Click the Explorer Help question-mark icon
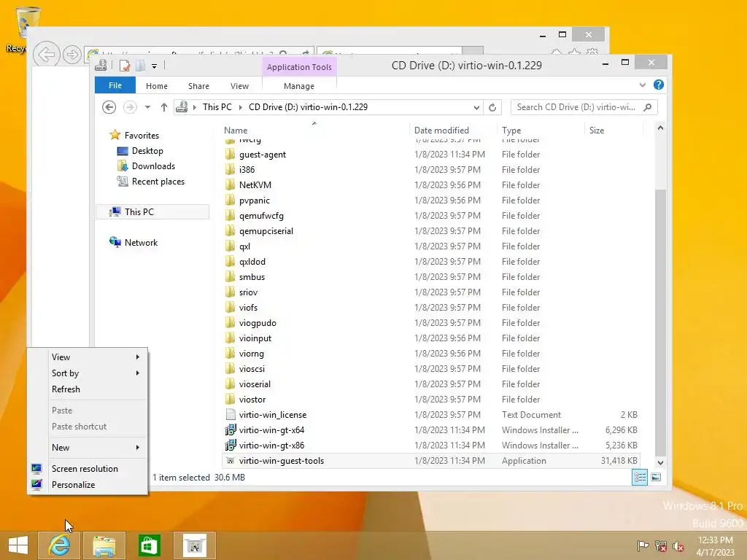The width and height of the screenshot is (747, 560). click(659, 85)
